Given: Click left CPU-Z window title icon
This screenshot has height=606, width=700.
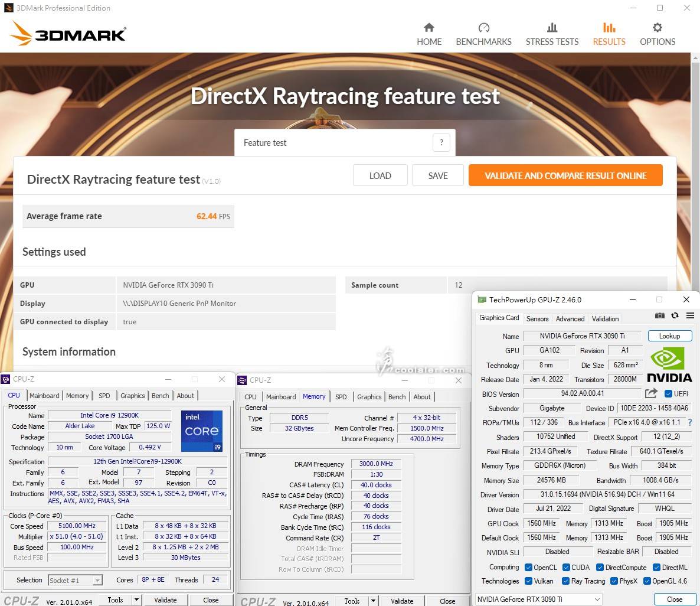Looking at the screenshot, I should coord(5,379).
